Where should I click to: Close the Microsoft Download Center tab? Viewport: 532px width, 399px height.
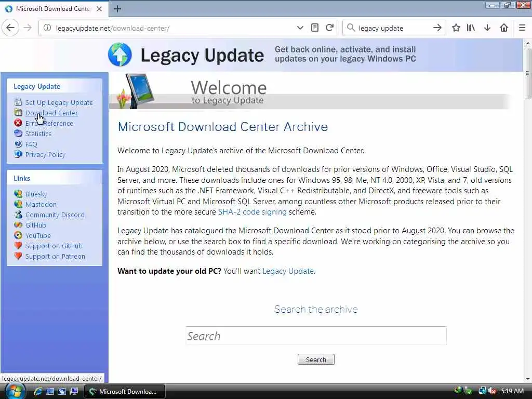[99, 9]
